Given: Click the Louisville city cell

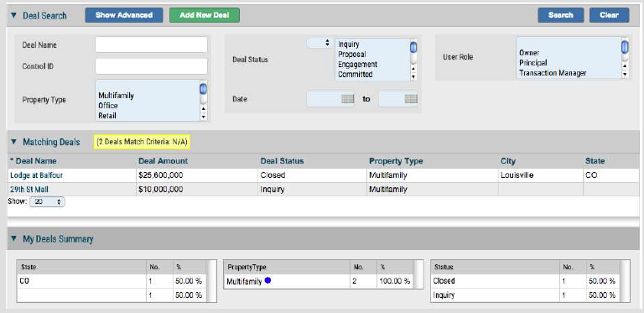Looking at the screenshot, I should [541, 175].
